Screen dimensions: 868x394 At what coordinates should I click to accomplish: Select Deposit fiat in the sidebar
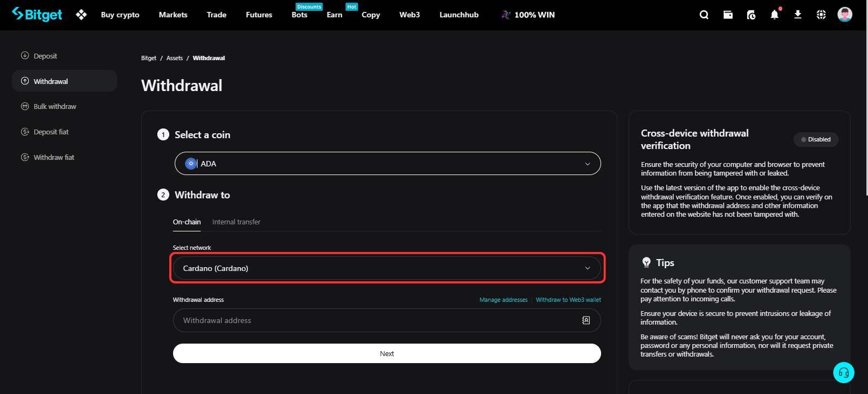[x=51, y=132]
